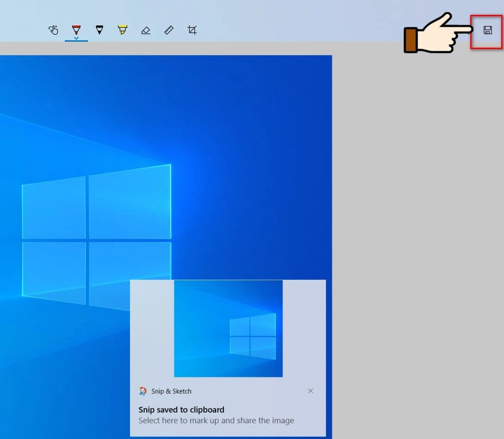
Task: Select the black Pencil tool
Action: [x=99, y=30]
